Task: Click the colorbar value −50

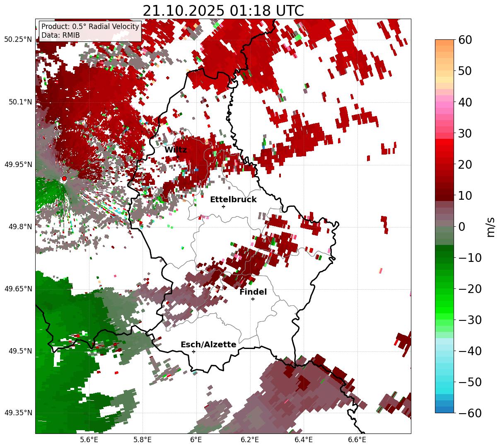Action: pyautogui.click(x=470, y=382)
